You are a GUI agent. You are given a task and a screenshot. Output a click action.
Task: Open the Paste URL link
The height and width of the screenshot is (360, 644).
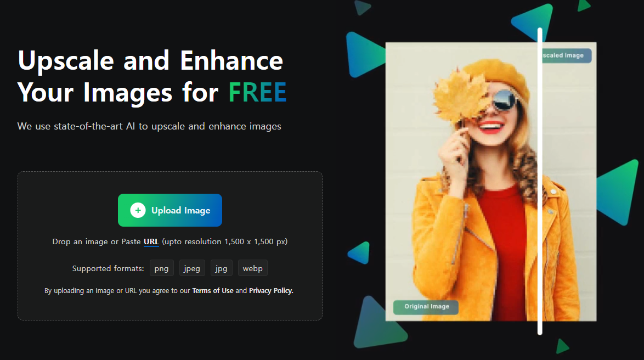151,241
